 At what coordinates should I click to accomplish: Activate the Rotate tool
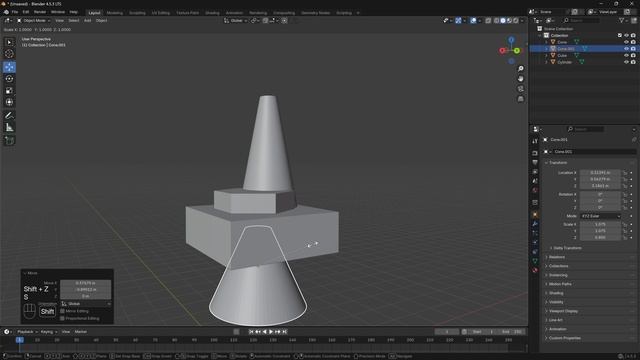pos(9,79)
